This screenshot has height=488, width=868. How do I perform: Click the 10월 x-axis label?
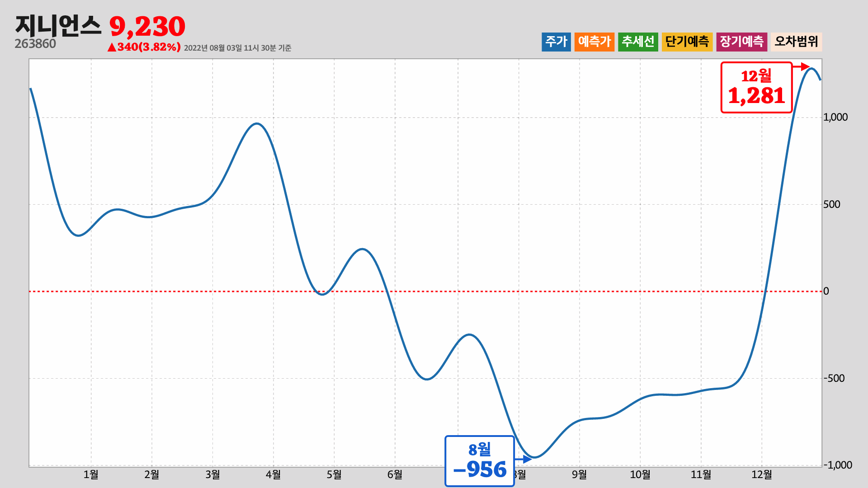point(640,474)
